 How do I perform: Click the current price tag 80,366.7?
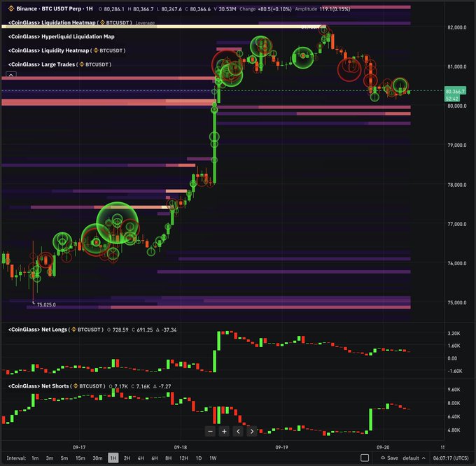[455, 92]
